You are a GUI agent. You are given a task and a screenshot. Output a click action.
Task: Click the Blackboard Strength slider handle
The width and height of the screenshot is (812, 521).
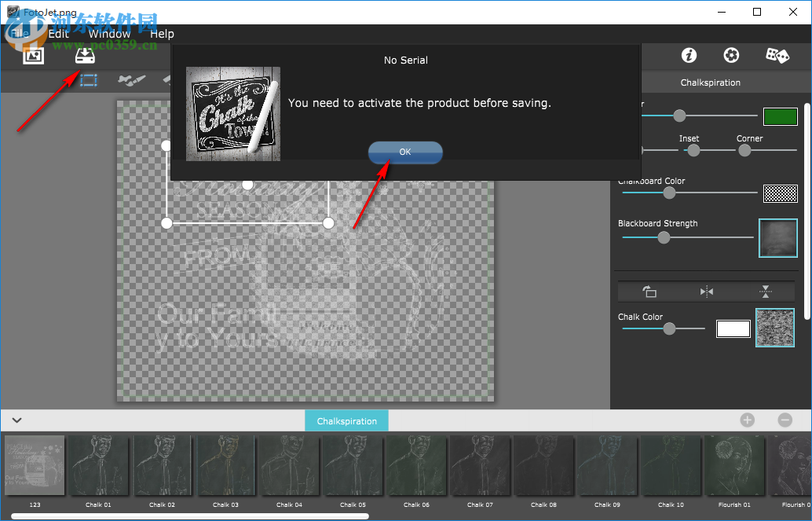point(664,237)
